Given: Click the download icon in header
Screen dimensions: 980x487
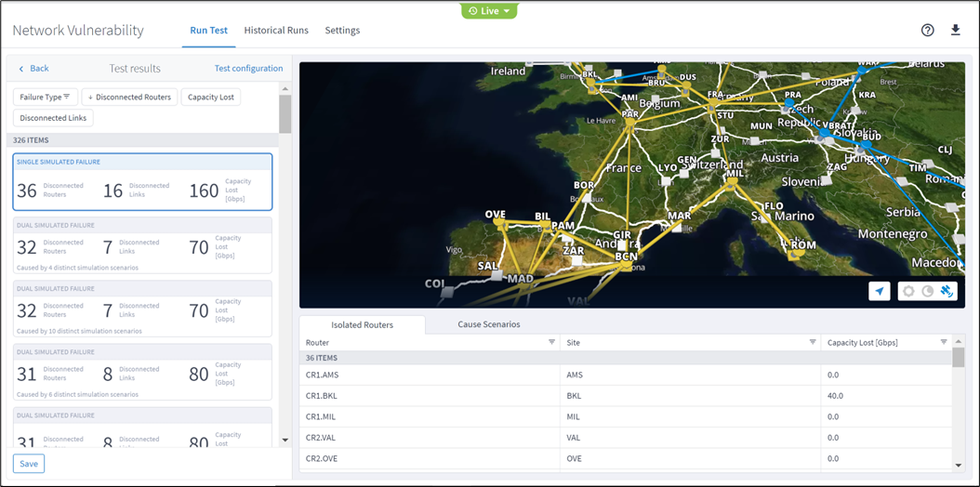Looking at the screenshot, I should pyautogui.click(x=955, y=30).
